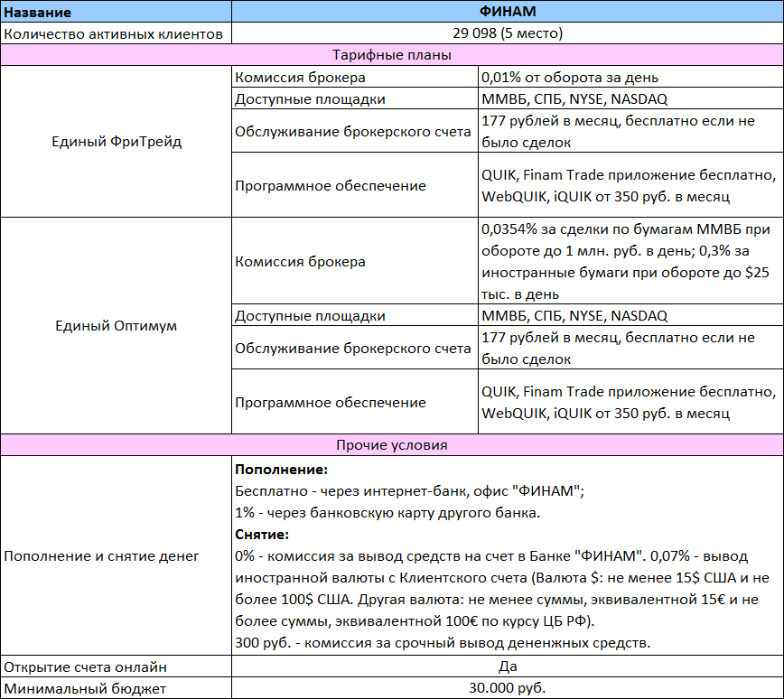
Task: Click the bold 'Пополнение:' heading
Action: 281,470
